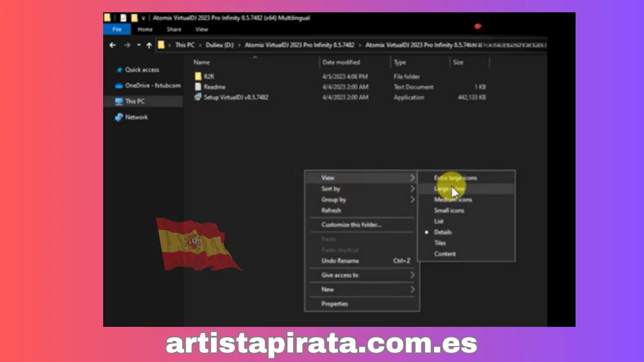Open the recent locations dropdown arrow

139,45
